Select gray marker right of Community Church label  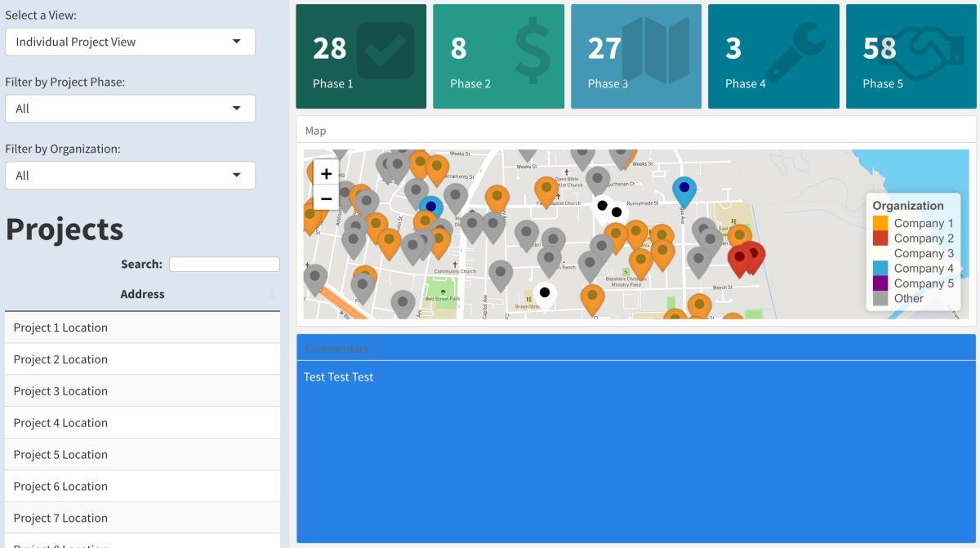(501, 276)
